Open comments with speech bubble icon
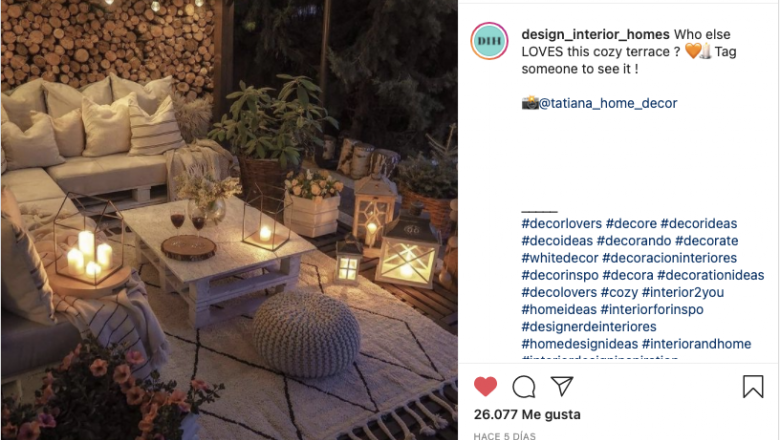 click(524, 387)
